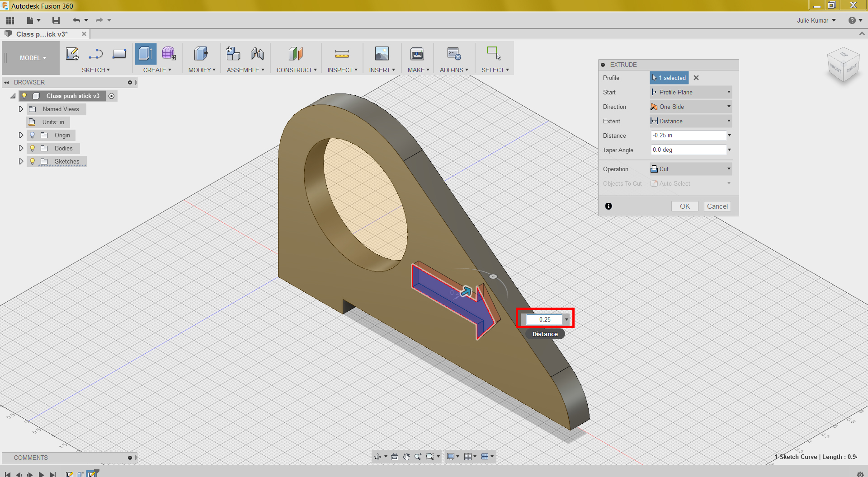This screenshot has height=477, width=868.
Task: Open the CREATE menu
Action: tap(157, 70)
